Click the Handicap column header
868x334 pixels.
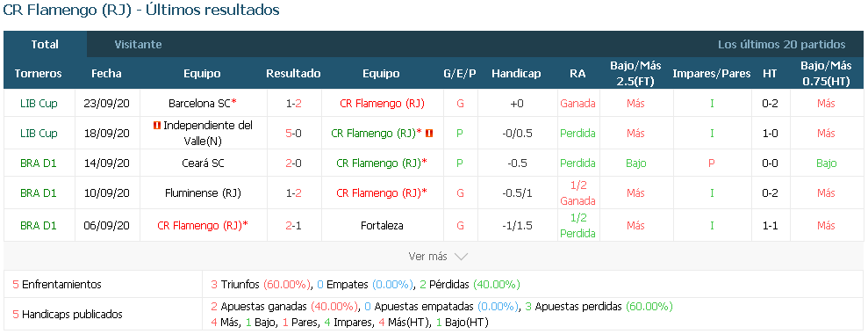point(516,73)
